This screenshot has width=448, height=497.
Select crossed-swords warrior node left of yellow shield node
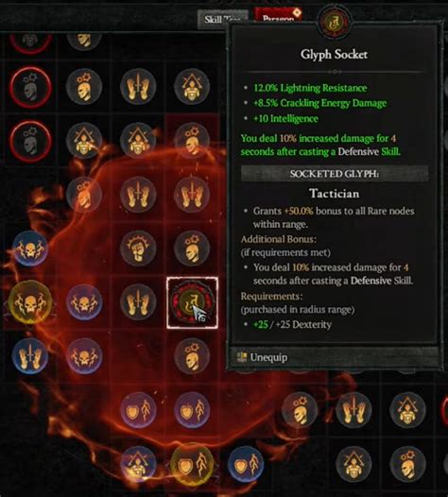pyautogui.click(x=138, y=464)
